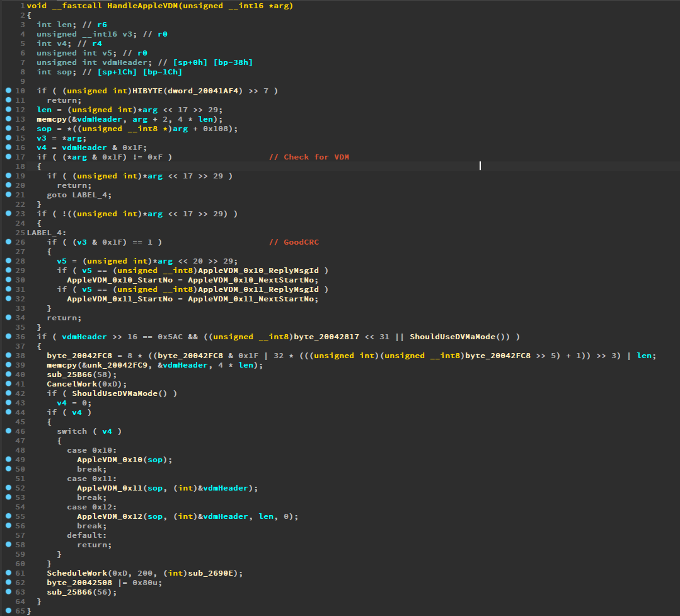Toggle breakpoint dot at CancelWork line 41
680x616 pixels.
point(8,383)
